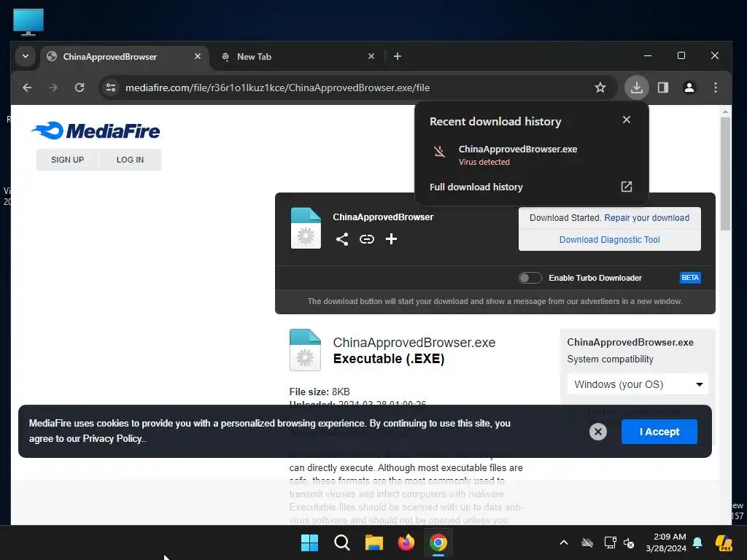Viewport: 747px width, 560px height.
Task: Open the Windows Start menu
Action: click(309, 542)
